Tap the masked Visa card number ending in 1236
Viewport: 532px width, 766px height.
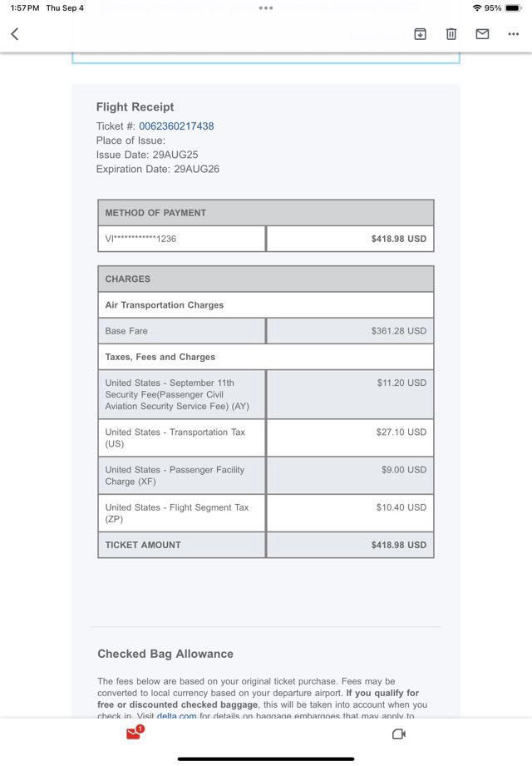(141, 239)
